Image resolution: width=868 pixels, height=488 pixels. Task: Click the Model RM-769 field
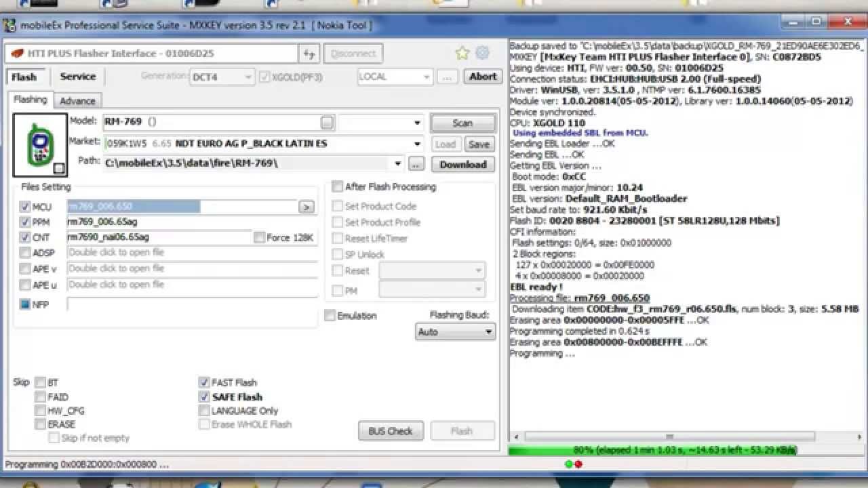coord(212,123)
